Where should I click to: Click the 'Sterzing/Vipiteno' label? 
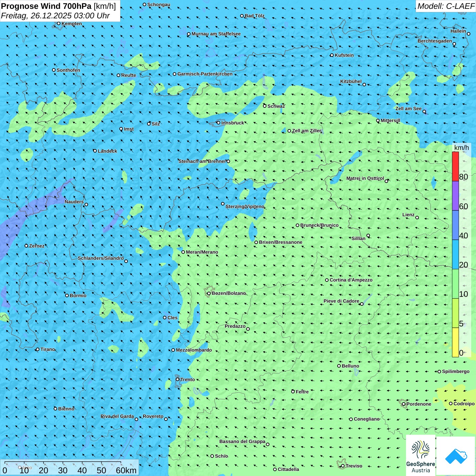245,206
